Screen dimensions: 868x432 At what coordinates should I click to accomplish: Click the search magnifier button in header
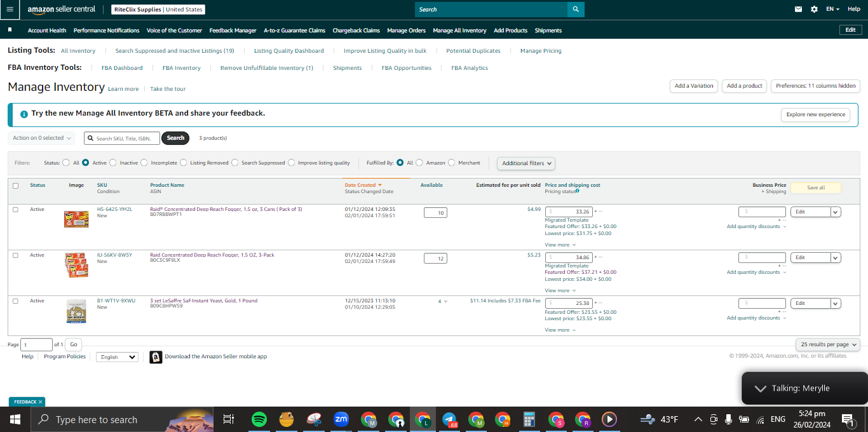coord(576,10)
